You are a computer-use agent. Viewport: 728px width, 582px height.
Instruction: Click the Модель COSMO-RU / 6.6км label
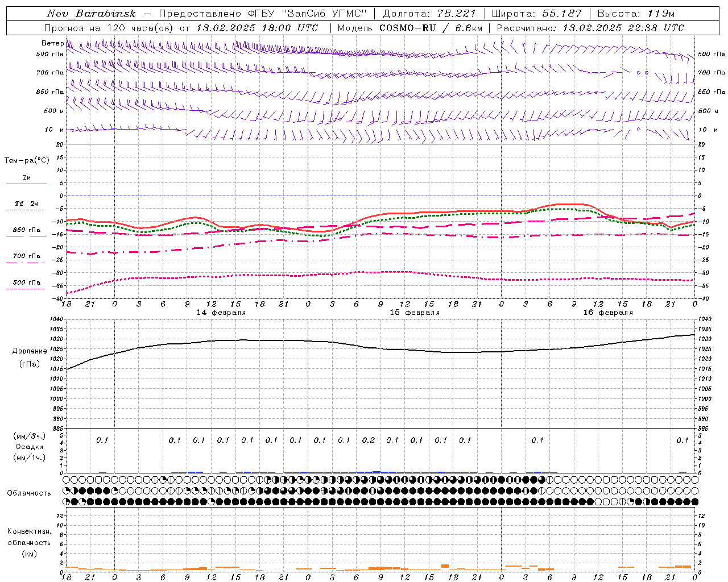point(409,28)
